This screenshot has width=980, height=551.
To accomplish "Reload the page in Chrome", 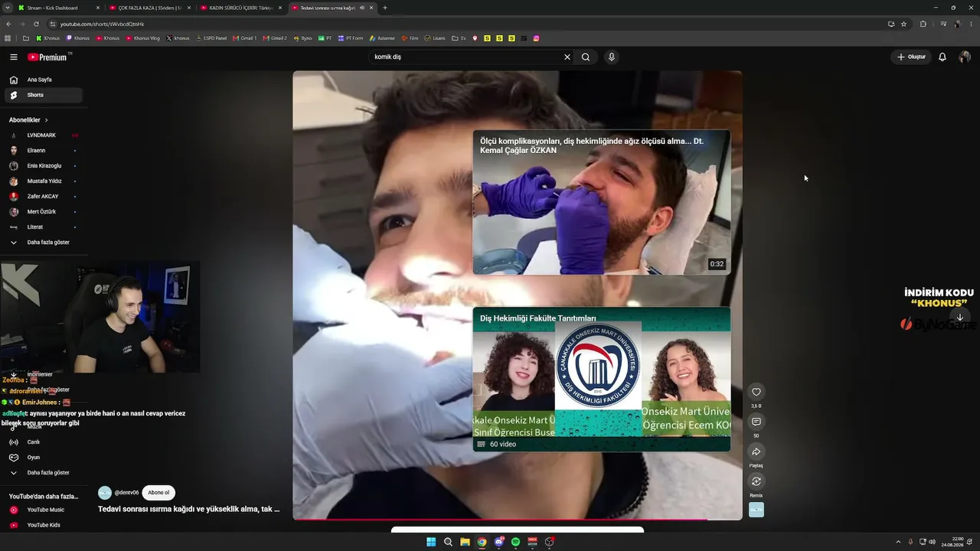I will 36,24.
